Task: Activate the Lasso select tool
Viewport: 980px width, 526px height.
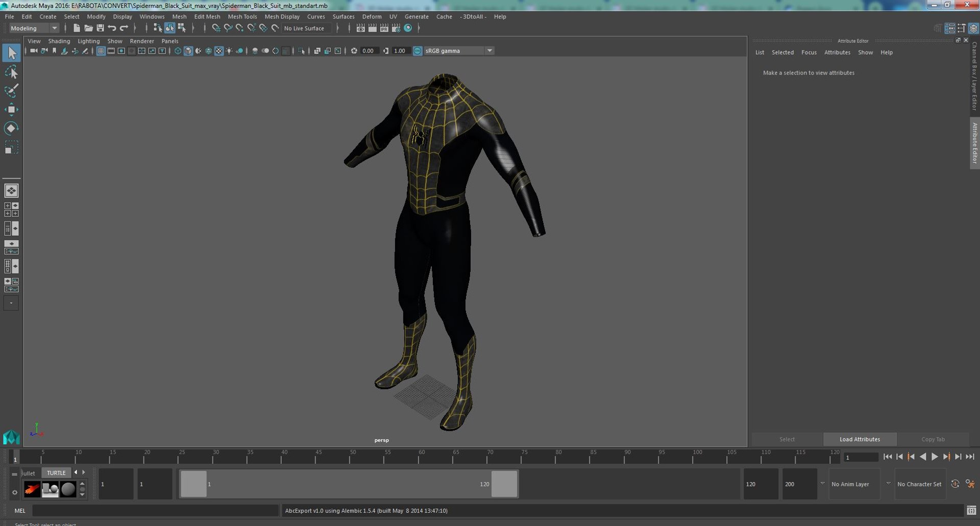Action: [x=11, y=72]
